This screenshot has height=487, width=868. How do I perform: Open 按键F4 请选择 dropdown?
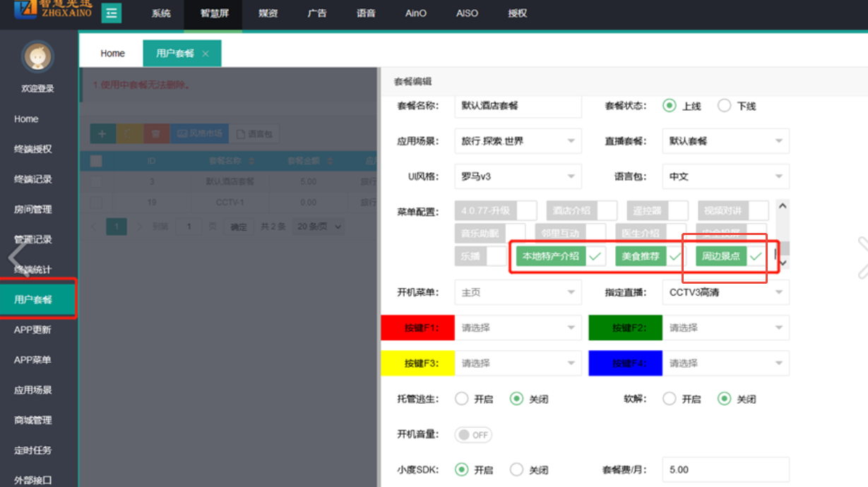[726, 363]
